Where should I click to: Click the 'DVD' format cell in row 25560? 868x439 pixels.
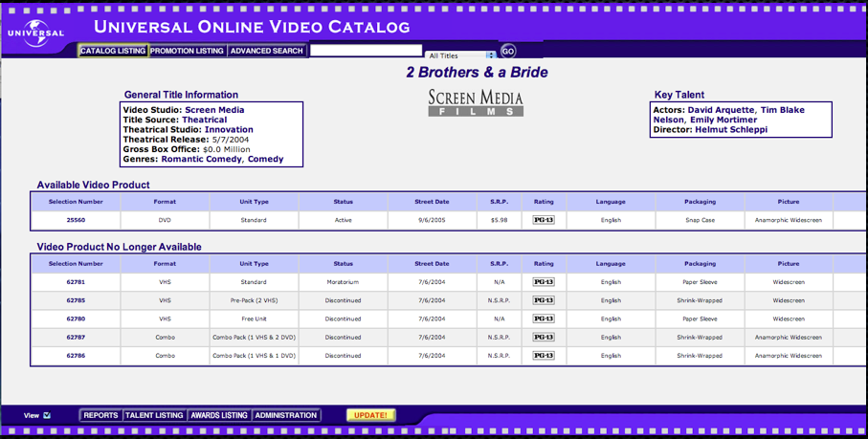tap(165, 220)
